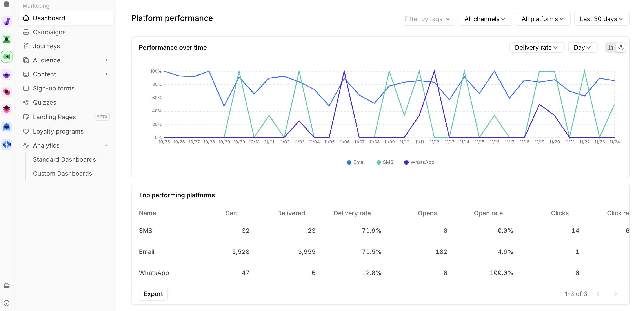Click the Loyalty programs heart icon

(26, 131)
